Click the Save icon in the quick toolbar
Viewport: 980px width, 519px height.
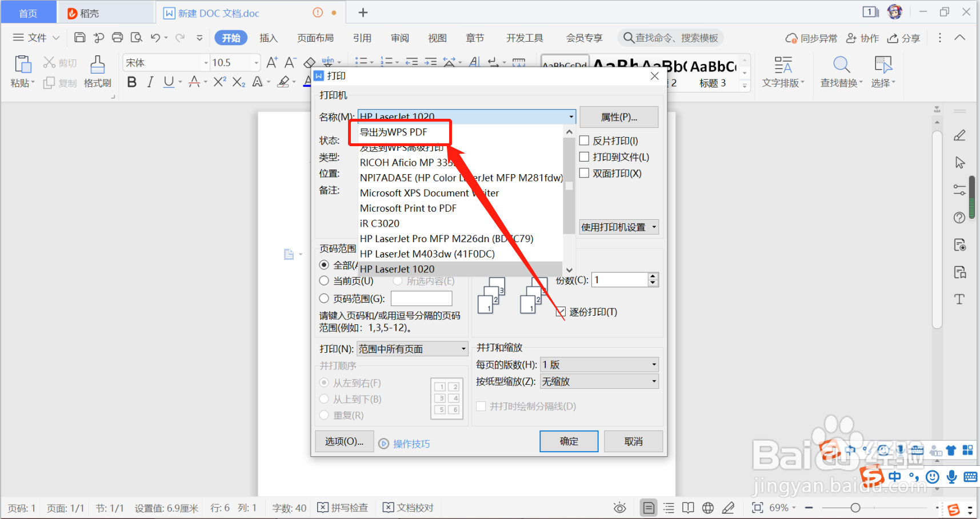[80, 38]
